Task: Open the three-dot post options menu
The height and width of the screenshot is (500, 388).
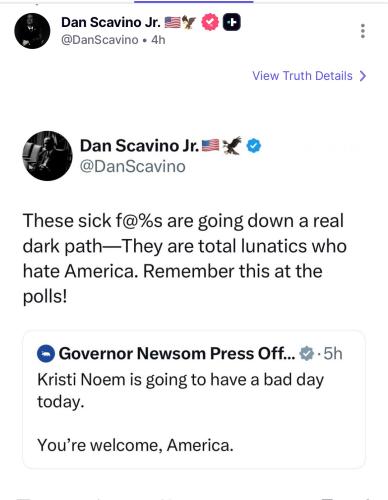Action: [363, 31]
